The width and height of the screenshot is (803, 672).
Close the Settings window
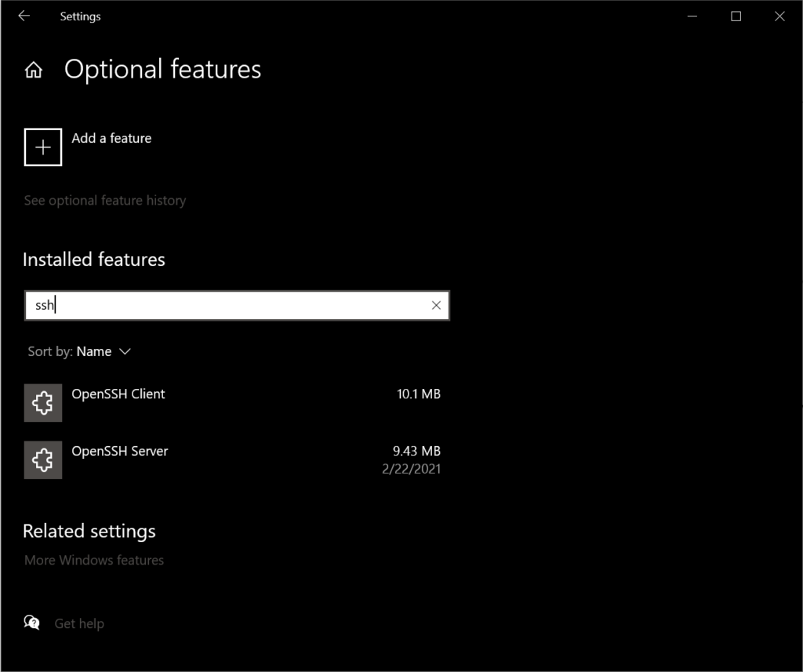(x=779, y=16)
